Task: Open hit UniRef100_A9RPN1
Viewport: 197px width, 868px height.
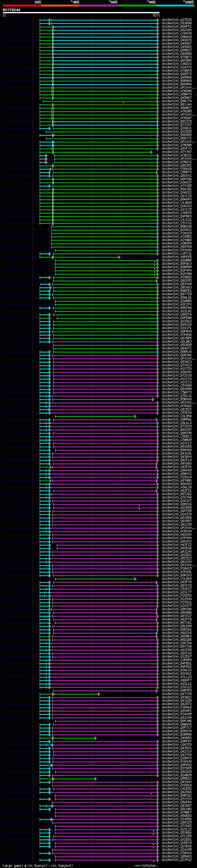Action: click(x=176, y=419)
